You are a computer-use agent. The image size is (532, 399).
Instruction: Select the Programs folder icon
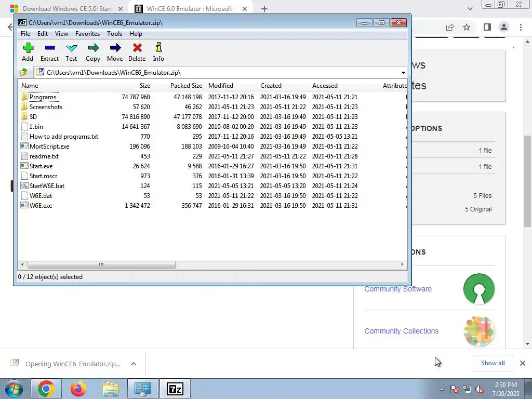[24, 97]
